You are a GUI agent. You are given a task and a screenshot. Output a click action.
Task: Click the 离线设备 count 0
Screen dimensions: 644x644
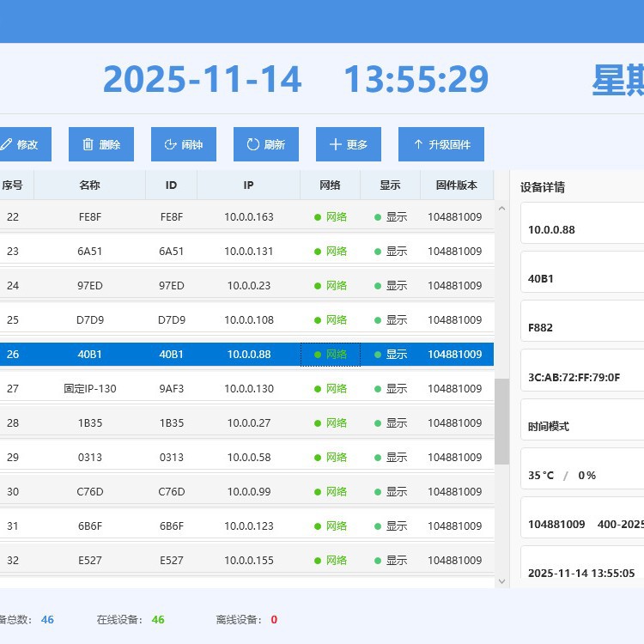point(274,619)
